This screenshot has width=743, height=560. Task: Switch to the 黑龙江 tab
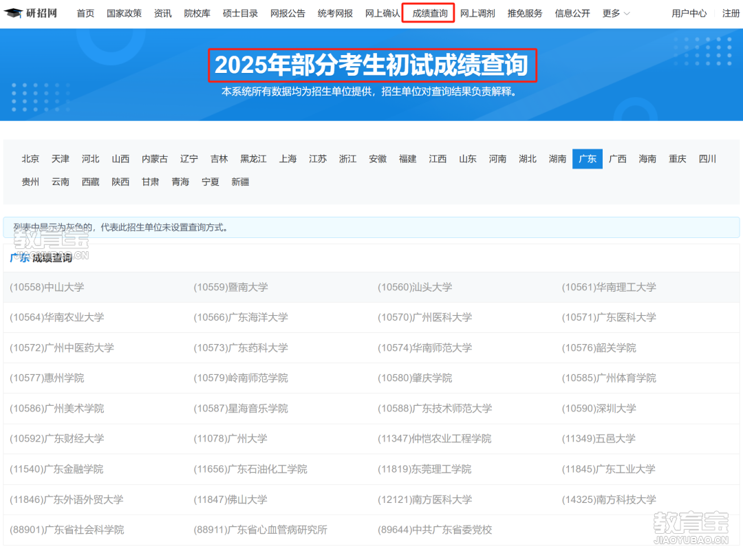tap(253, 159)
